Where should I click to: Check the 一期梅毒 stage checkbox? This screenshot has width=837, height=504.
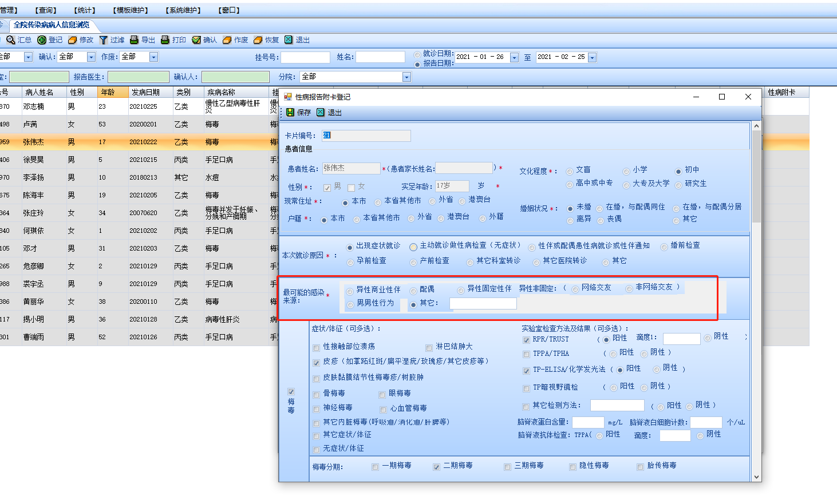point(375,467)
